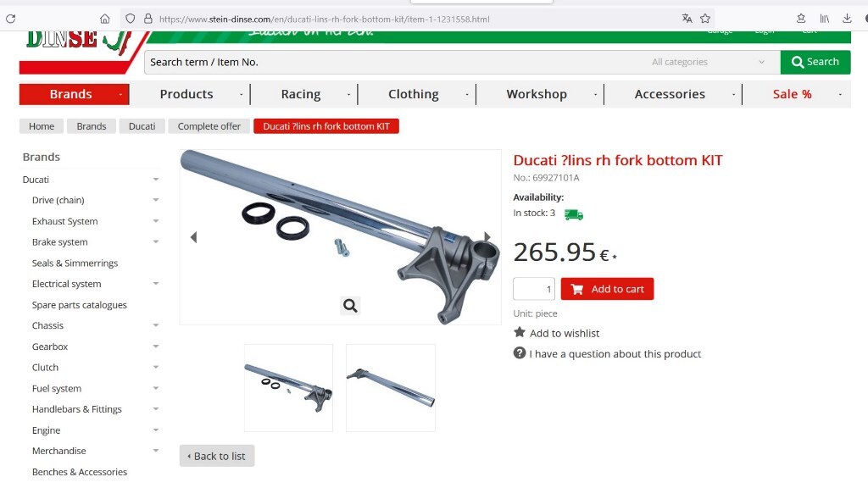
Task: Go back using the Back to list button
Action: [x=217, y=456]
